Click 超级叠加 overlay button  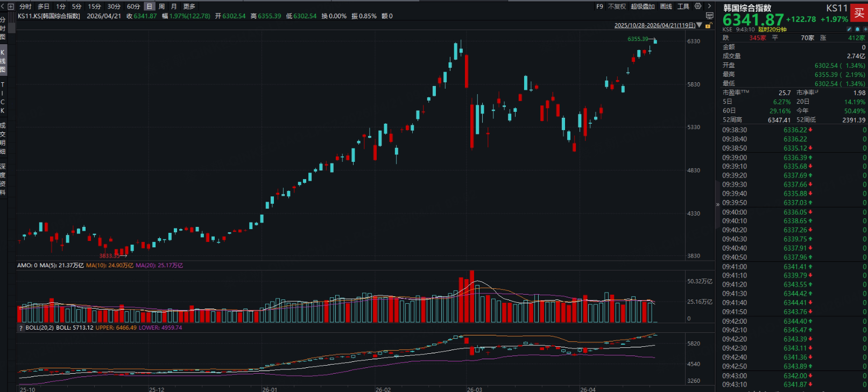click(x=643, y=6)
